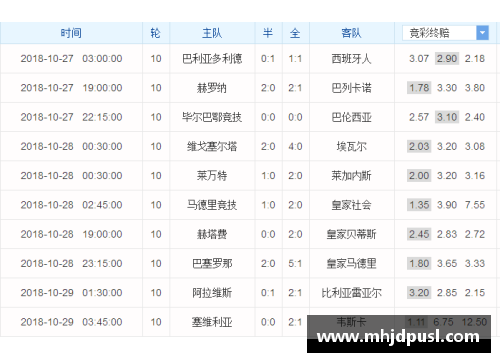The image size is (500, 362).
Task: Click the highlighted 1.35 odds
Action: pyautogui.click(x=419, y=205)
